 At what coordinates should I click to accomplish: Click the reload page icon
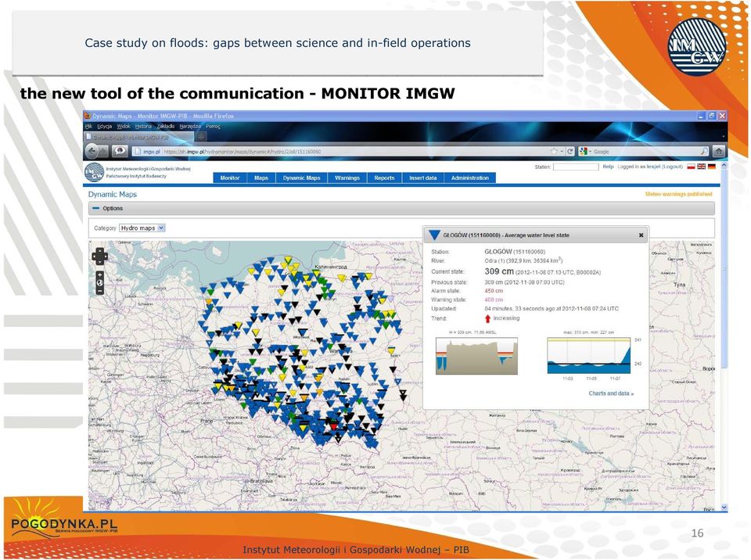[570, 152]
